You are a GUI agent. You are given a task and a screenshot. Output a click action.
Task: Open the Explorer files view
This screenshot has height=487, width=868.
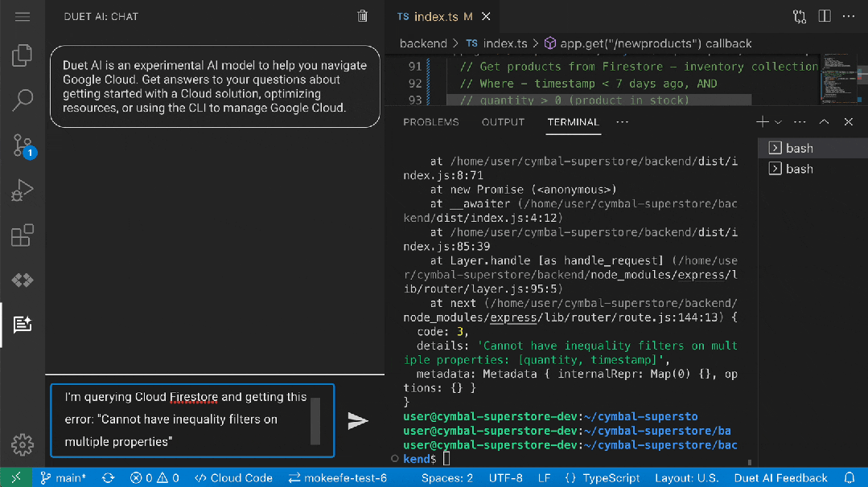click(x=23, y=55)
